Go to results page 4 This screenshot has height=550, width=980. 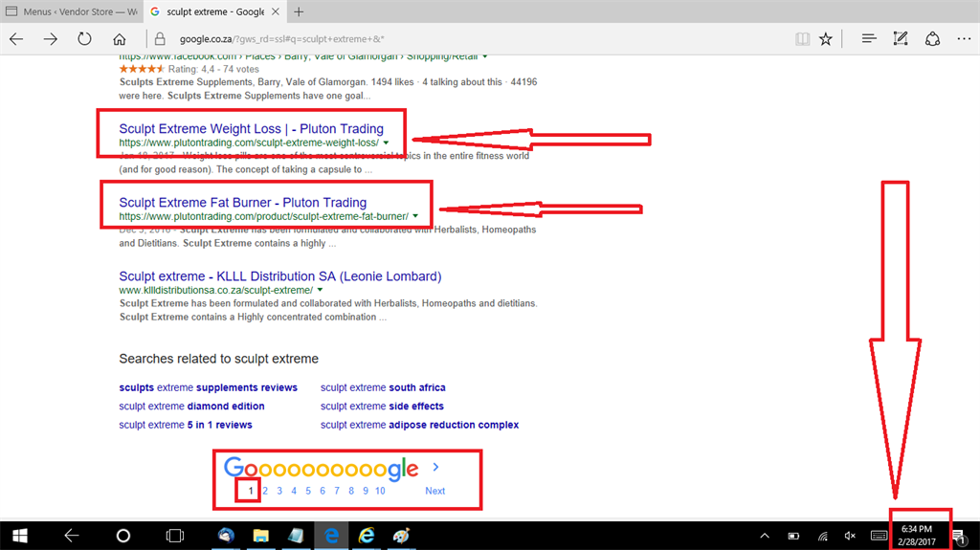[x=294, y=492]
